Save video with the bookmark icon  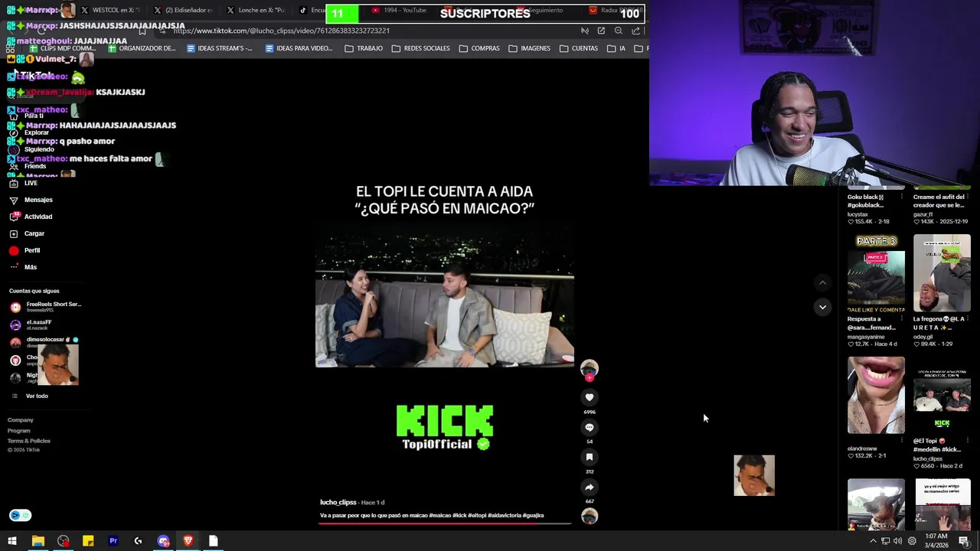coord(589,457)
